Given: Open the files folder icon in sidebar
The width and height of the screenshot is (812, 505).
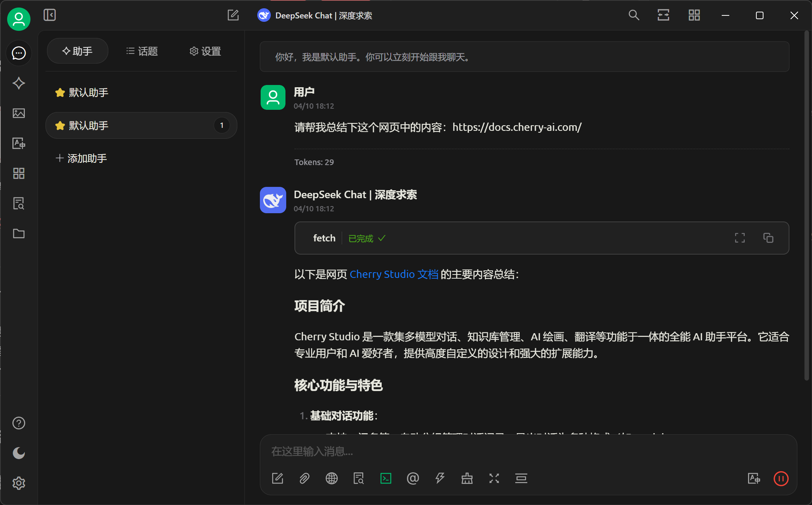Looking at the screenshot, I should 19,234.
